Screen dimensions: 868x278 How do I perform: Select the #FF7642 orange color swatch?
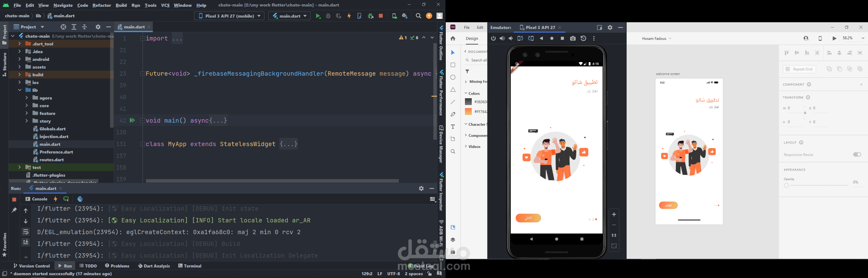[x=468, y=112]
